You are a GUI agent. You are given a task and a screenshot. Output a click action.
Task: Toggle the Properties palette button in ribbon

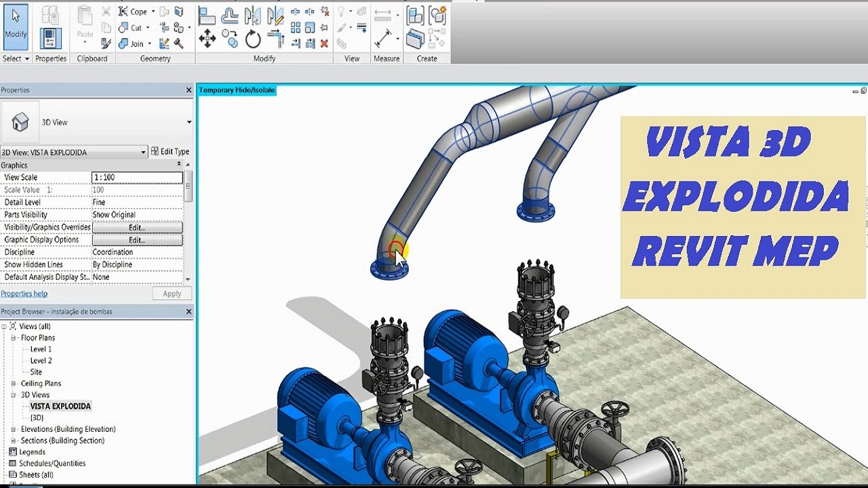[51, 39]
